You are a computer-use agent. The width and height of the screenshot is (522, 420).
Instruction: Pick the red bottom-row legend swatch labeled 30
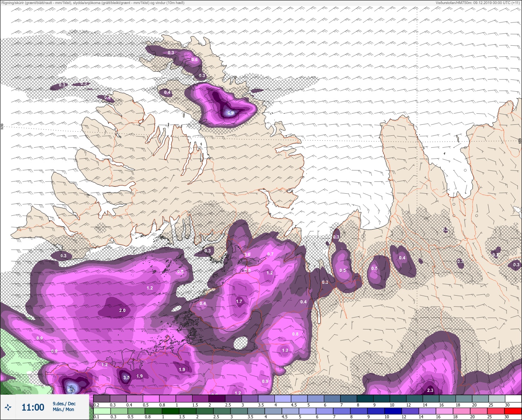pos(513,411)
